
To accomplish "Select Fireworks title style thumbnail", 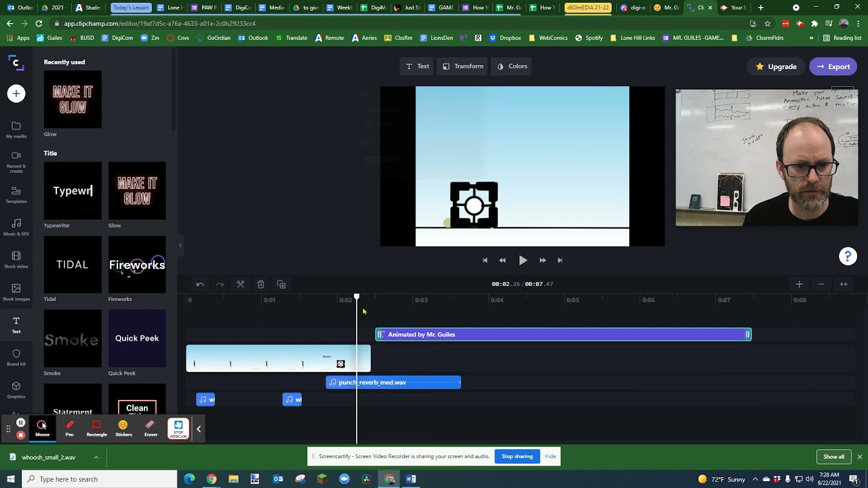I will click(137, 265).
